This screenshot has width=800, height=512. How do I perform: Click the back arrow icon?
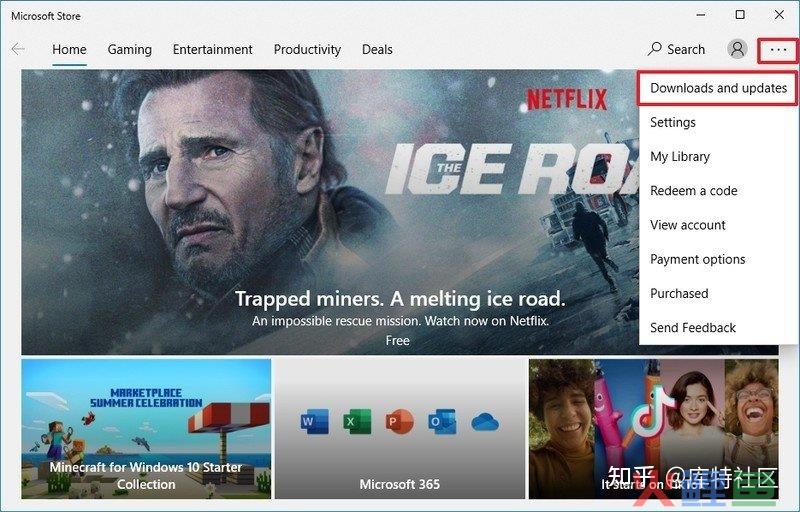18,49
